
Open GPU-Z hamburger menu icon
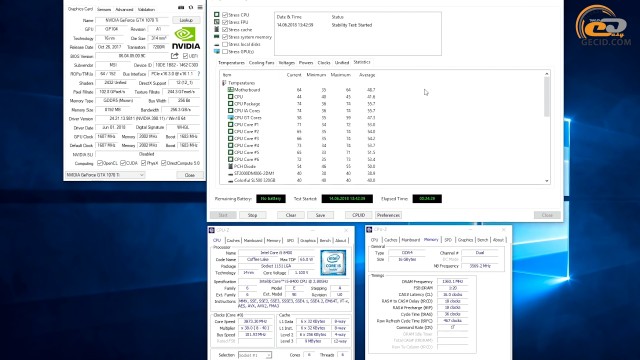pos(200,7)
